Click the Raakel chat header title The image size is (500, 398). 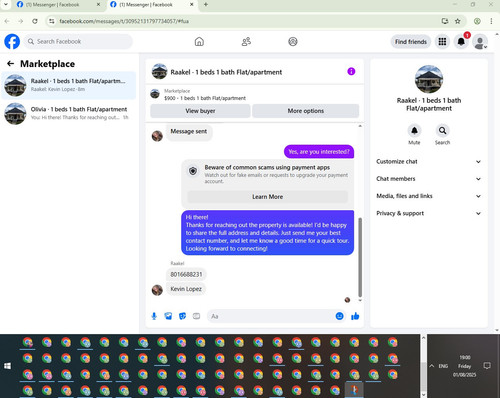click(x=226, y=72)
